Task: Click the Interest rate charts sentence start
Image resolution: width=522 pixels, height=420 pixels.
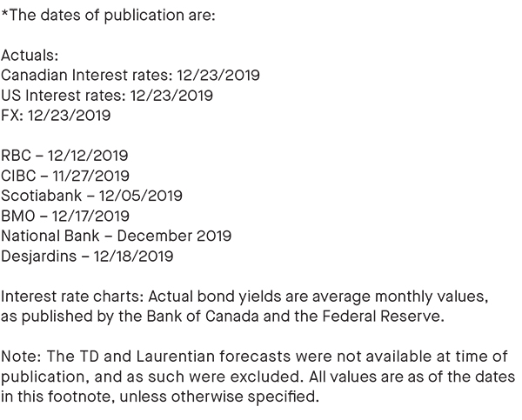Action: click(x=72, y=297)
